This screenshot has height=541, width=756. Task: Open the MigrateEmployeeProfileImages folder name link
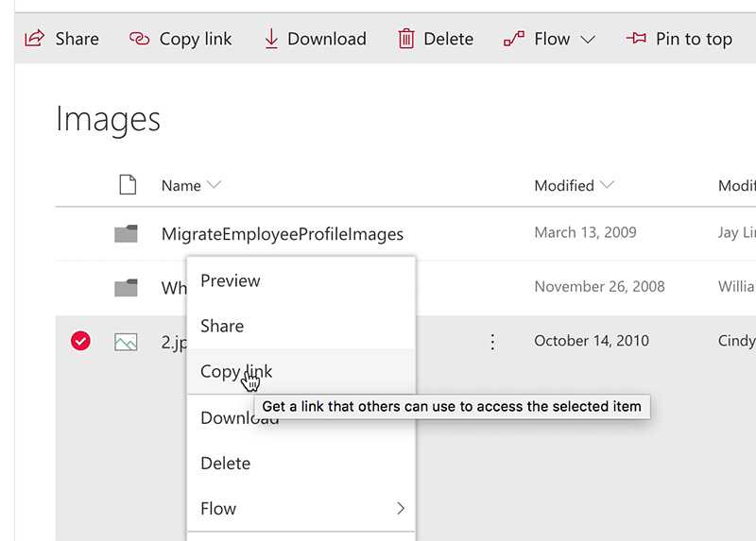click(282, 234)
